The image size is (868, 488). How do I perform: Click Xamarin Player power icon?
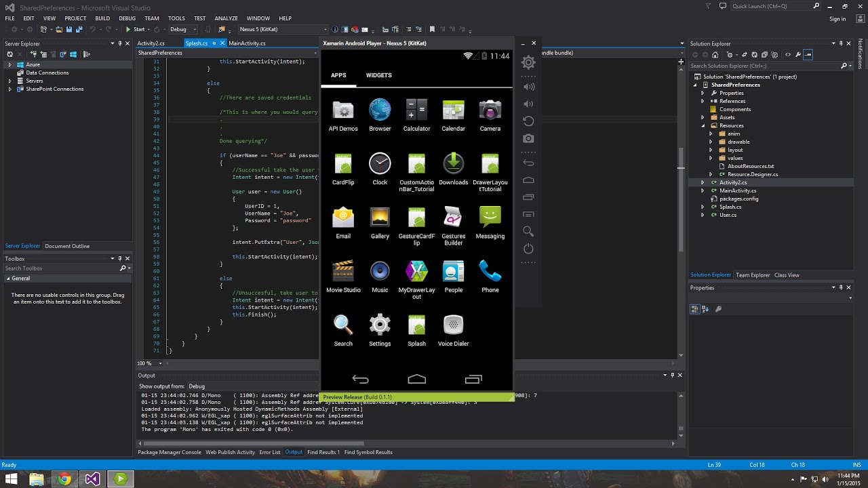pyautogui.click(x=528, y=249)
